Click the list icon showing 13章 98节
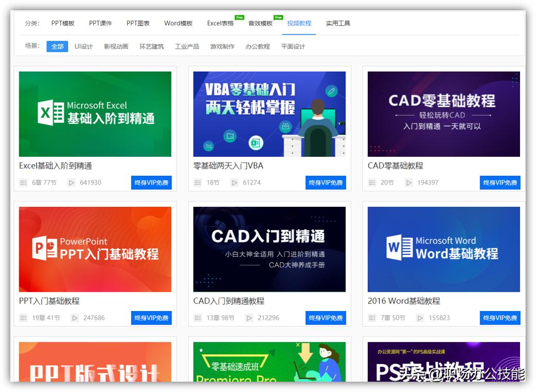Screen dimensions: 536x392 point(198,318)
